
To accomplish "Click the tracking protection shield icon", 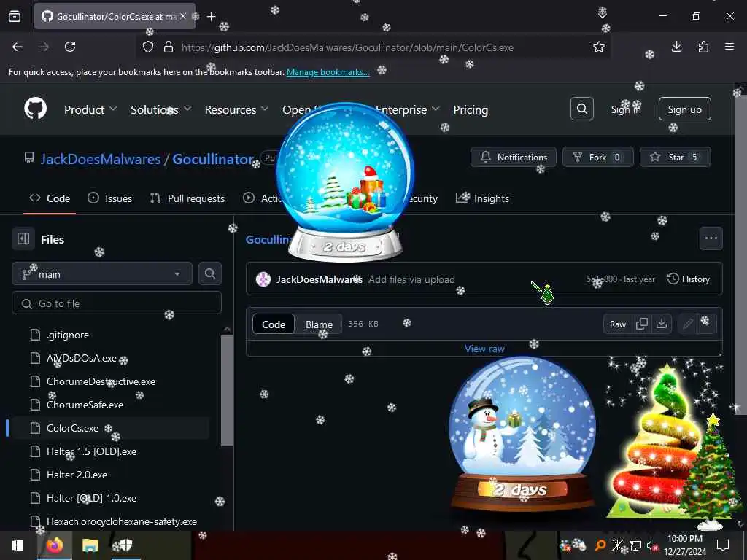I will [148, 47].
